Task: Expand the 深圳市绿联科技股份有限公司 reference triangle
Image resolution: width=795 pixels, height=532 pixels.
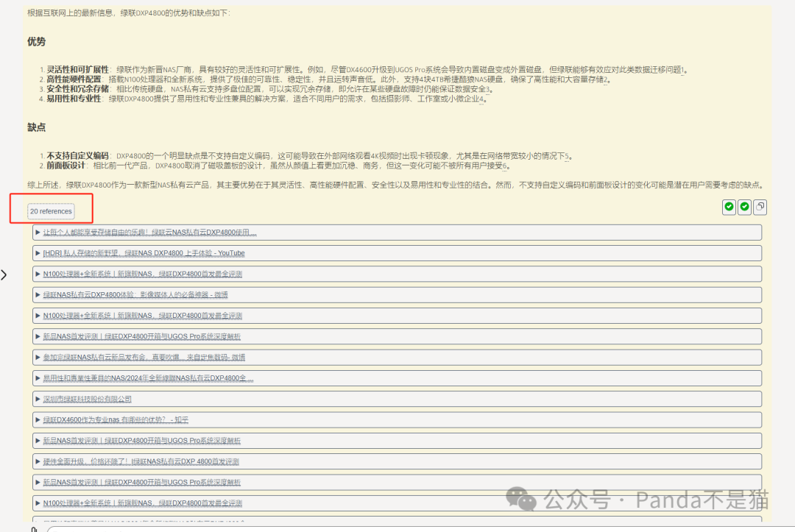Action: point(38,400)
